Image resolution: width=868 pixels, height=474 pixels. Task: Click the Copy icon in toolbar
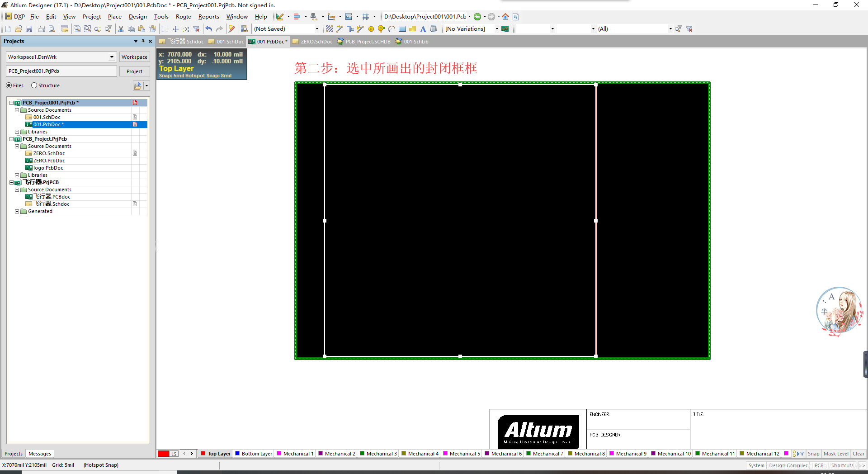[131, 29]
